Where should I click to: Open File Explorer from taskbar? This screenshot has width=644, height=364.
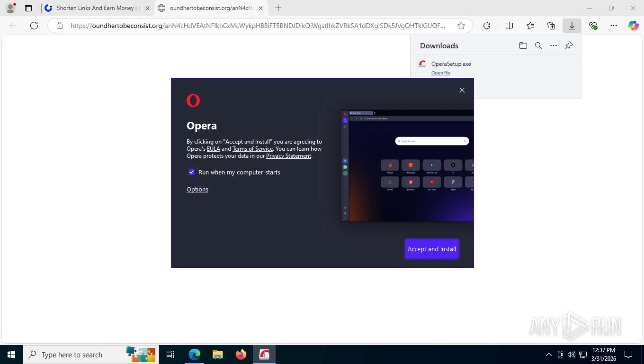pyautogui.click(x=217, y=355)
